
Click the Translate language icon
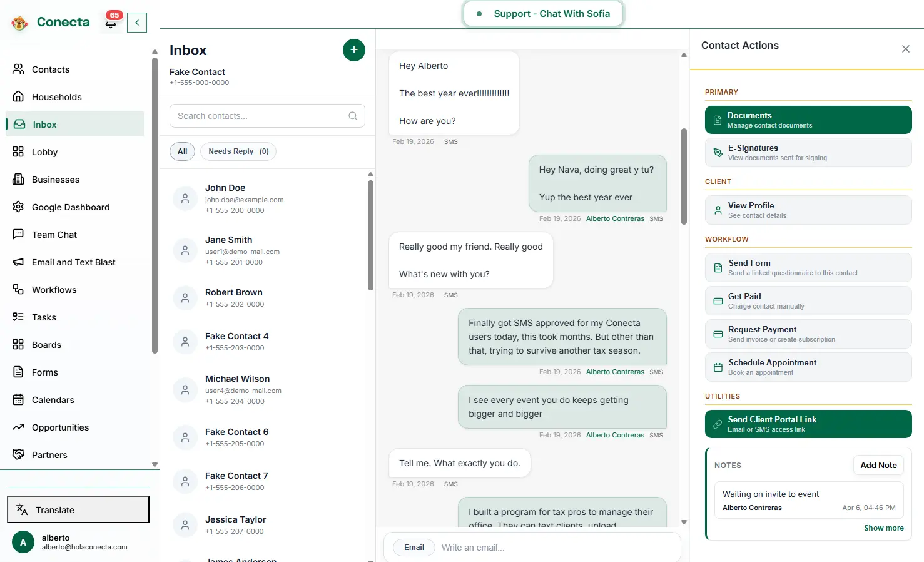(22, 509)
